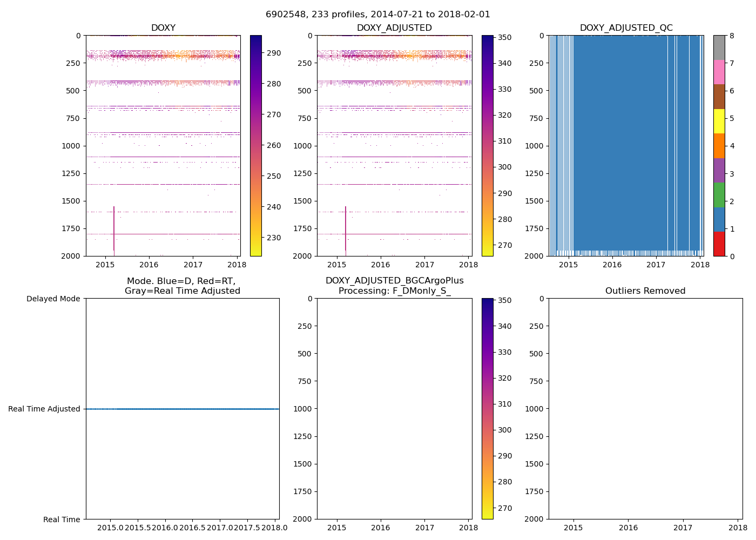Click the pink QC flag 7 swatch

(719, 72)
